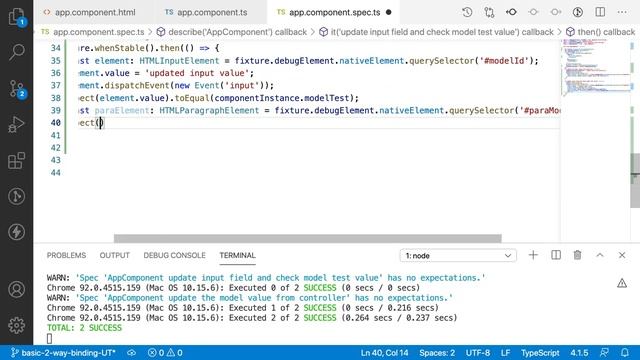Open the Extensions view
Viewport: 640px width, 360px height.
(16, 160)
